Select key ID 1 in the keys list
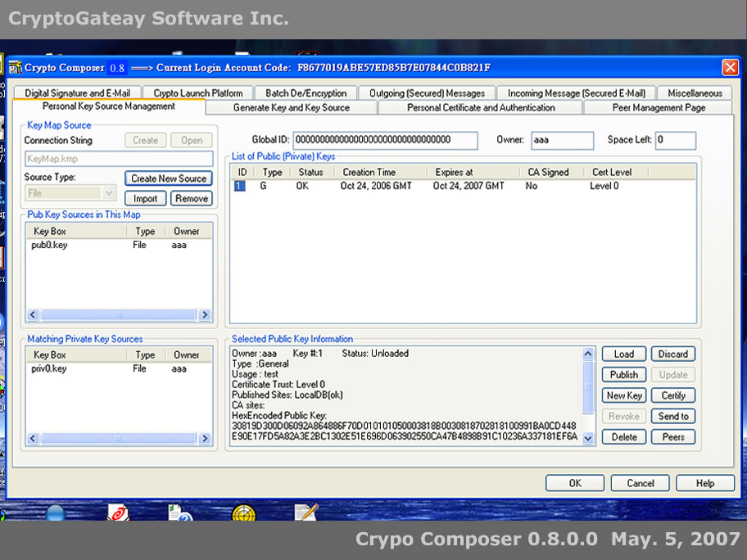 pos(240,186)
